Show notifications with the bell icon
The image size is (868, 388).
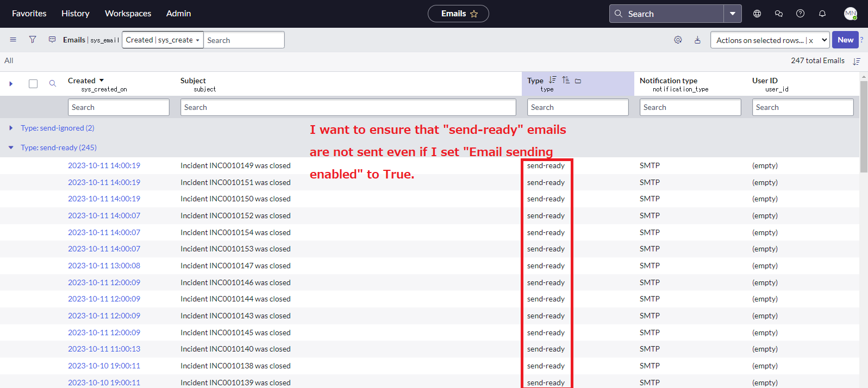(x=822, y=14)
